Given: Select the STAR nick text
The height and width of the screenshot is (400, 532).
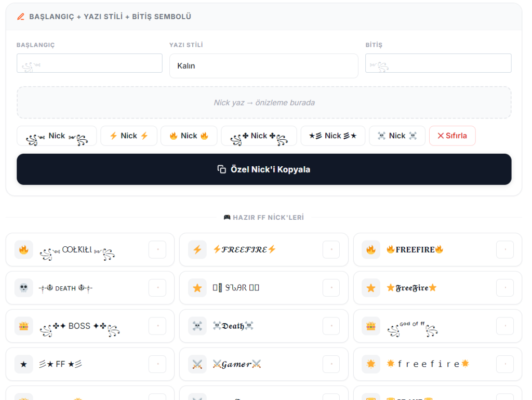Looking at the screenshot, I should pos(236,288).
